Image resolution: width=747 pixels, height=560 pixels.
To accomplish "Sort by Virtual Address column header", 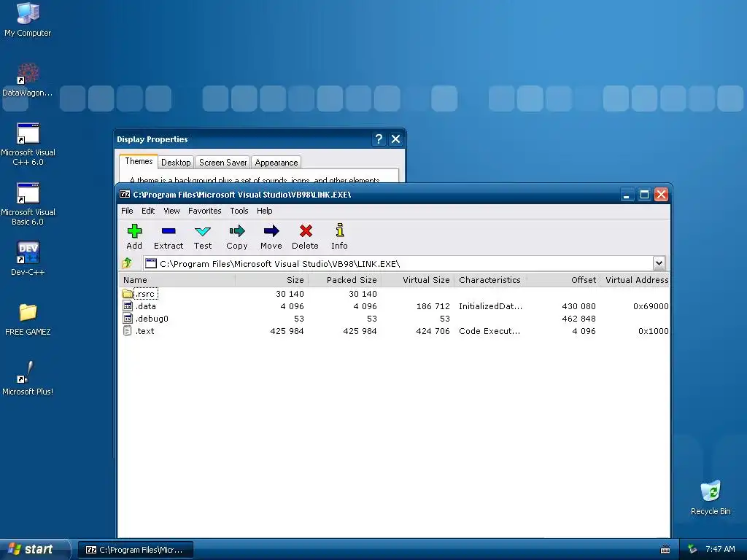I will coord(635,280).
